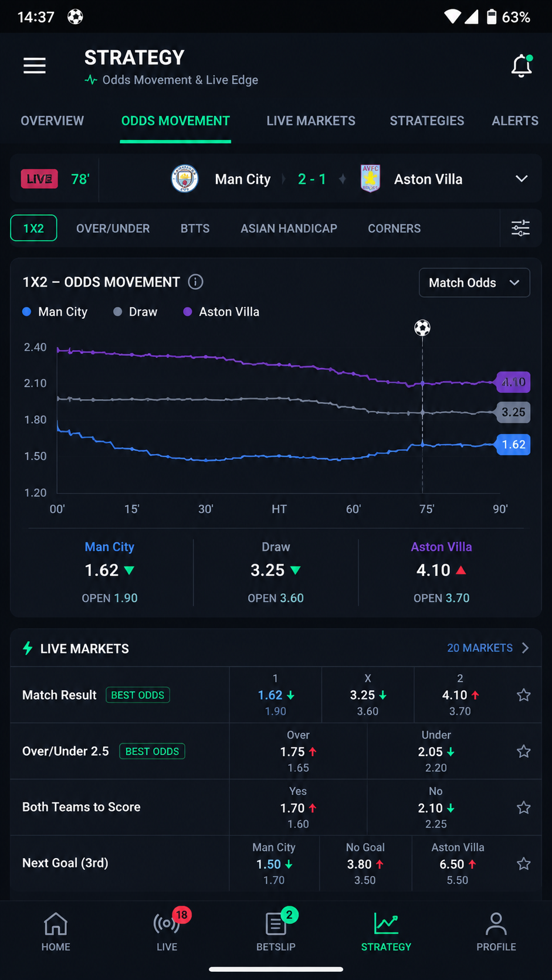Tap the LIVE match status badge
Screen dimensions: 552x980
[x=39, y=179]
